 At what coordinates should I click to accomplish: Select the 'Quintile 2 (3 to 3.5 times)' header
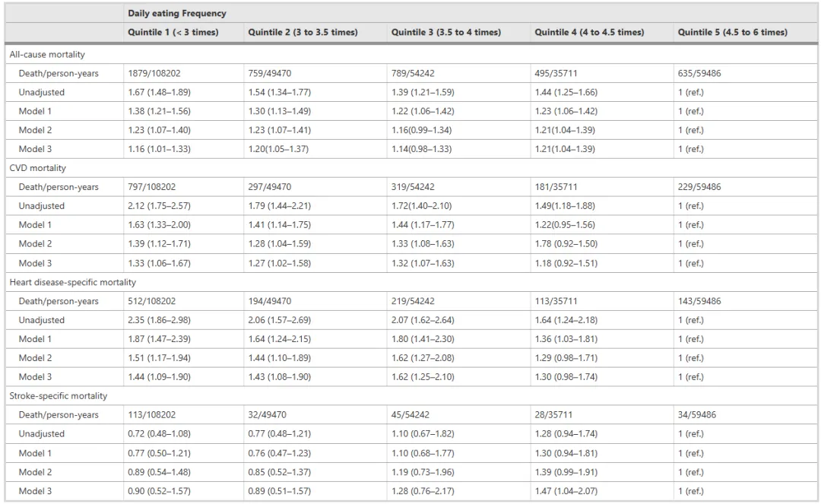click(315, 32)
